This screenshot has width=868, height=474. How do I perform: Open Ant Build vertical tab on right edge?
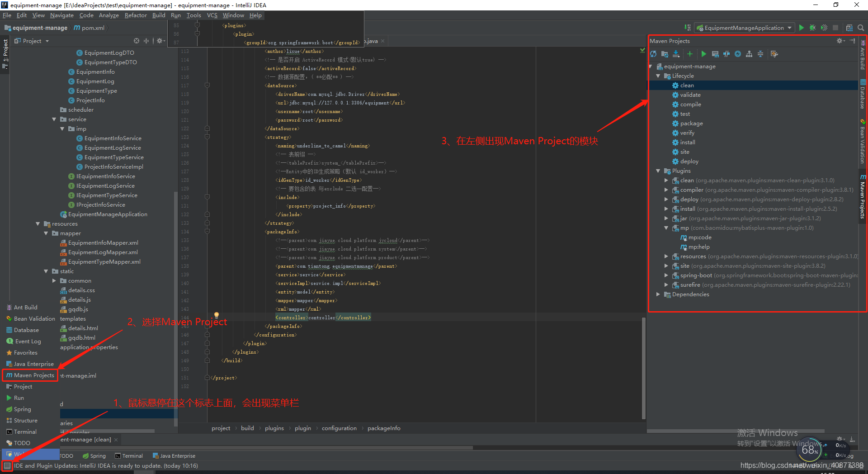pyautogui.click(x=863, y=55)
